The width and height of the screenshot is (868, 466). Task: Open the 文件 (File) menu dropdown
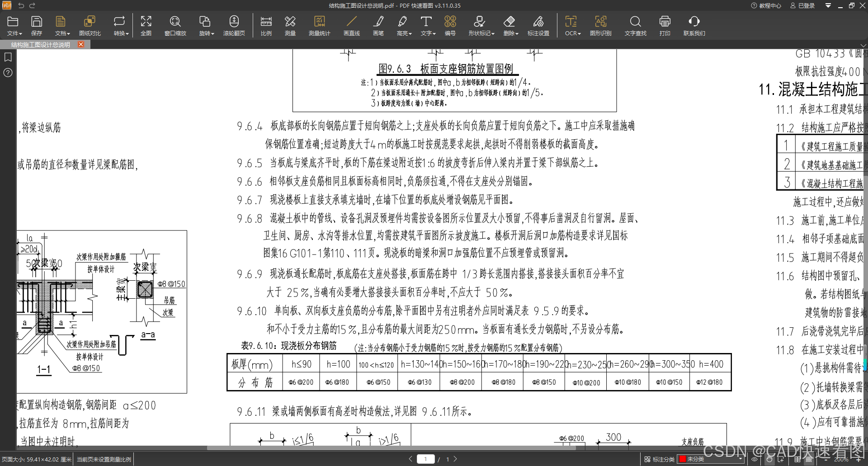[x=14, y=26]
